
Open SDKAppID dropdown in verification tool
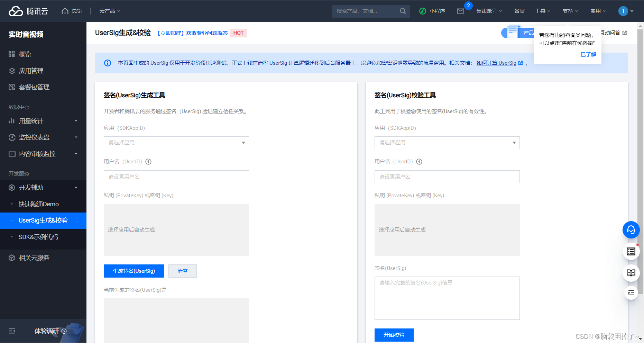coord(447,143)
